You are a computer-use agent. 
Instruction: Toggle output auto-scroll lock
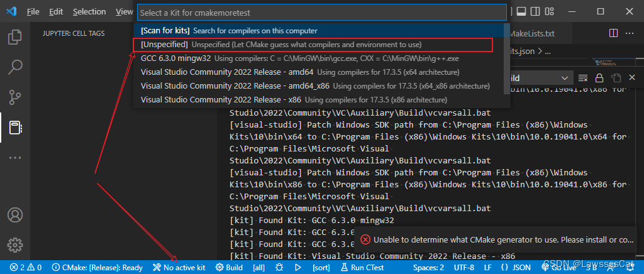pos(599,78)
